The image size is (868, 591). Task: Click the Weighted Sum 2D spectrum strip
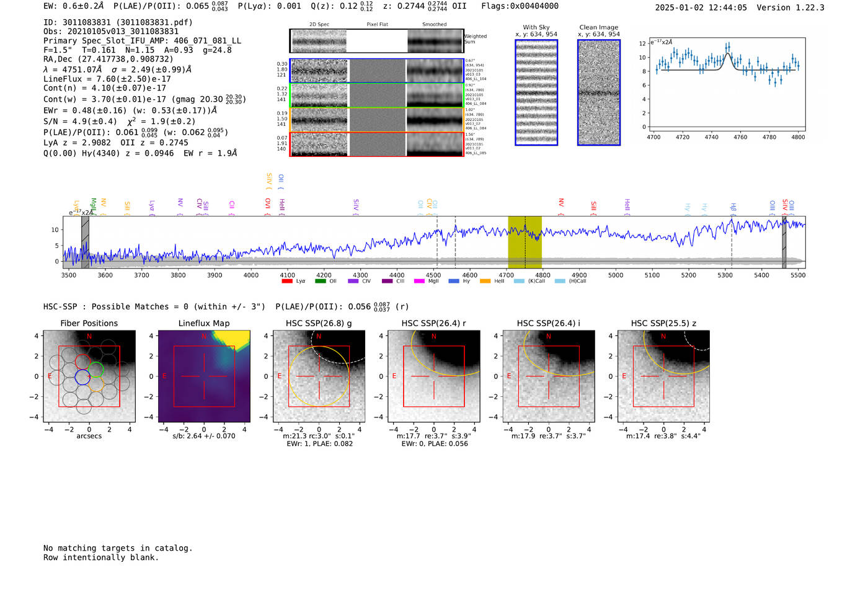pos(377,41)
